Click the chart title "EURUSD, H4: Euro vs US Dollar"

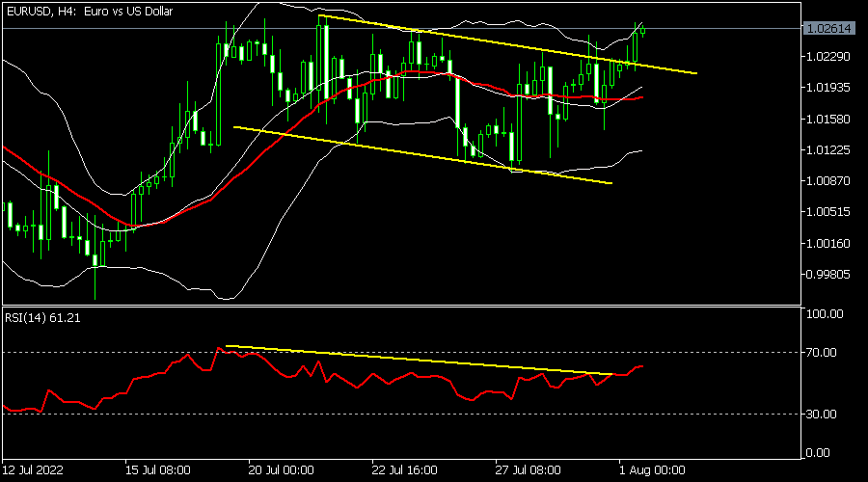90,11
